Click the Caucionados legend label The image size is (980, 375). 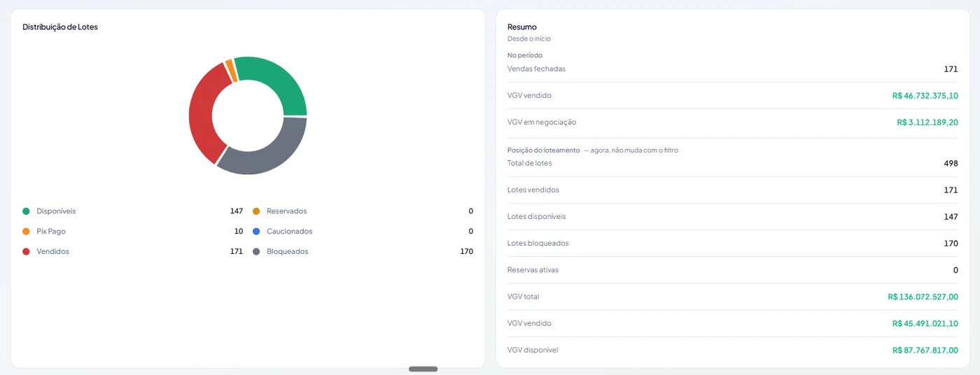(x=290, y=232)
